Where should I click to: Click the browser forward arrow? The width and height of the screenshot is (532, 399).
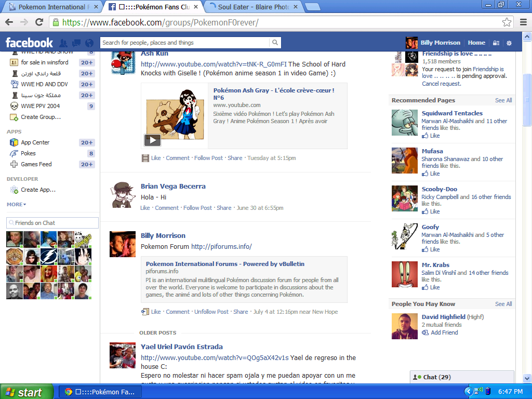(24, 22)
